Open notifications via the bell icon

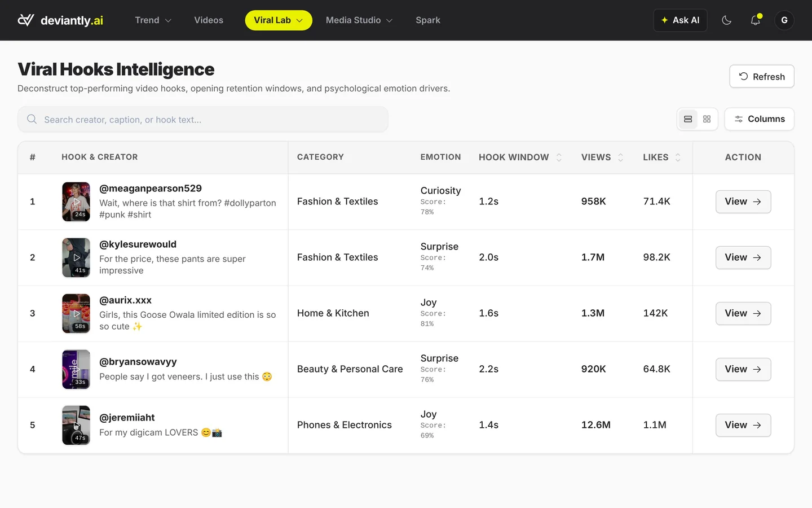click(x=756, y=20)
